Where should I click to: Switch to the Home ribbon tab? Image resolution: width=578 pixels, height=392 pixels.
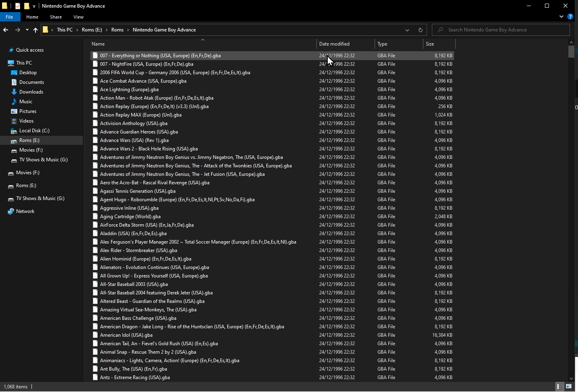32,17
